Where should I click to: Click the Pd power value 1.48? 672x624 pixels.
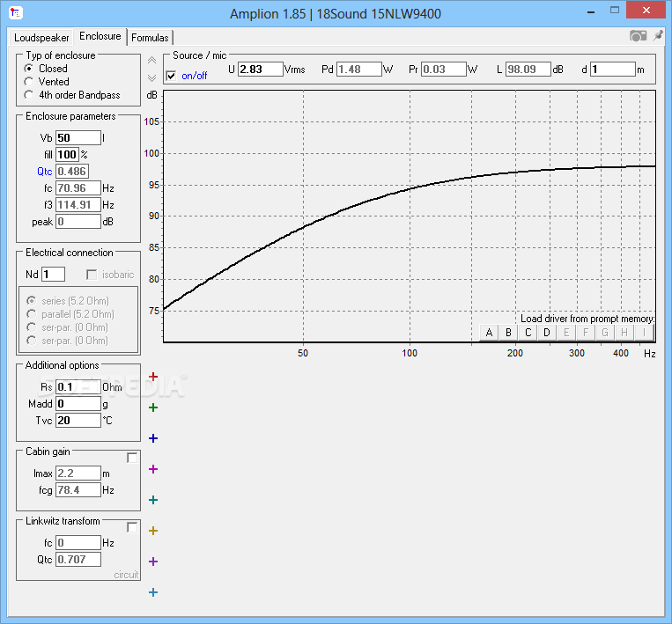tap(359, 69)
